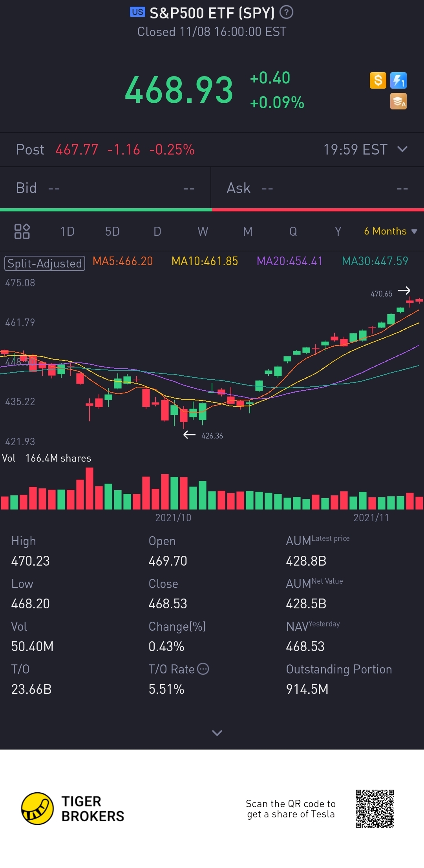Tap the Ask quote panel
Image resolution: width=424 pixels, height=868 pixels.
click(x=318, y=188)
